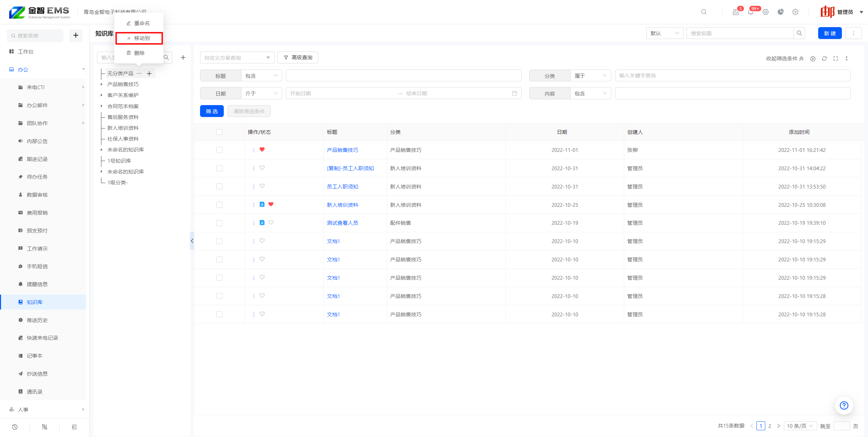Image resolution: width=868 pixels, height=437 pixels.
Task: Select 重命名 from the context menu
Action: click(139, 23)
